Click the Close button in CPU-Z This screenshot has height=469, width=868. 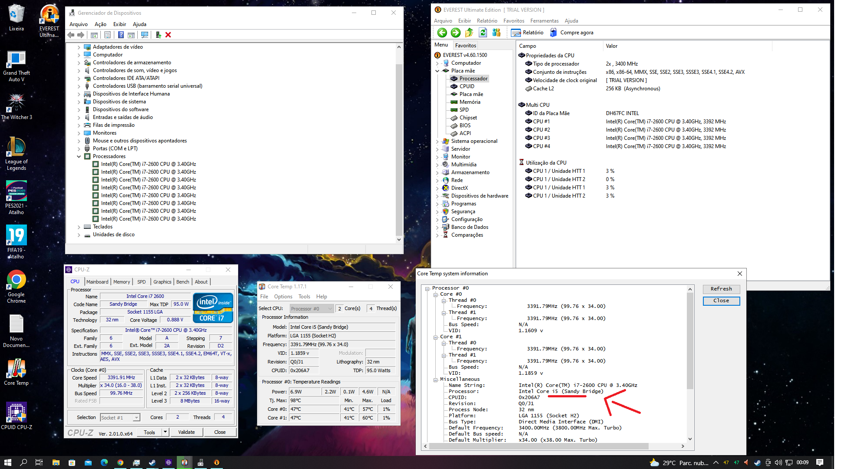tap(220, 432)
